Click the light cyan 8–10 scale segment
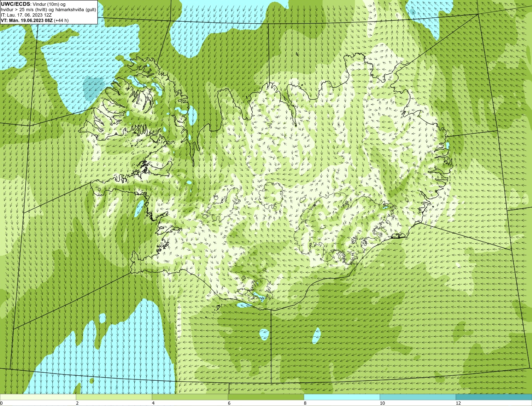 342,397
